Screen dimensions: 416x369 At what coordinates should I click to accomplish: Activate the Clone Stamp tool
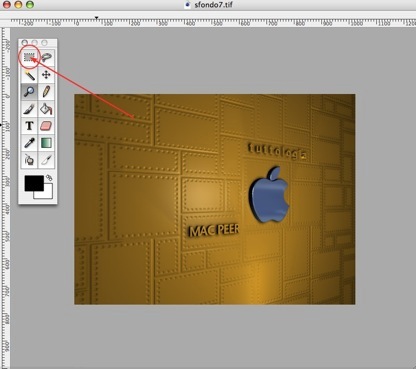pos(29,160)
